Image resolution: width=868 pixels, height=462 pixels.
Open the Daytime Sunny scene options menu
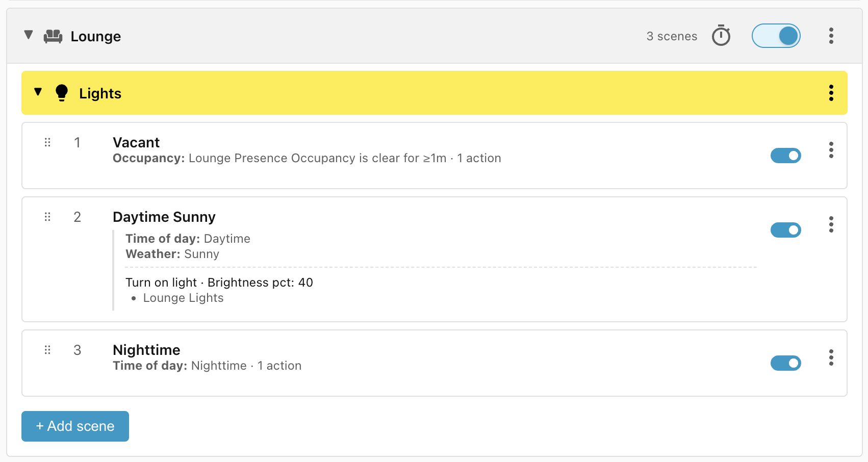point(831,224)
